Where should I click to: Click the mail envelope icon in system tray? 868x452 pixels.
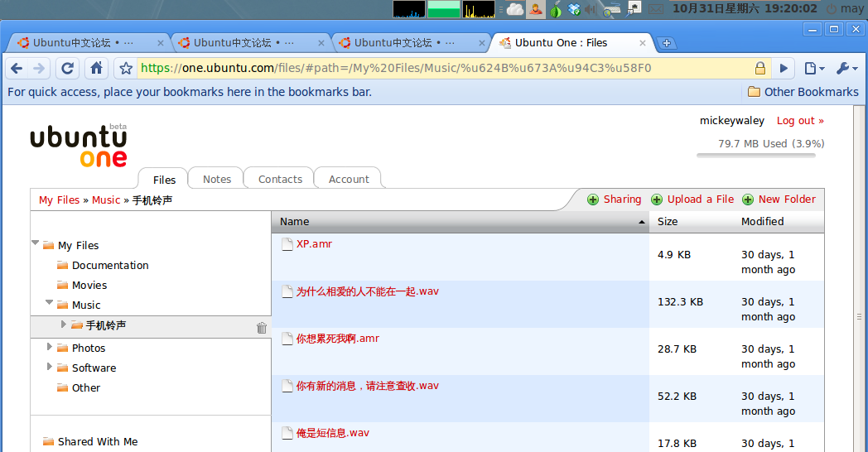[x=656, y=9]
